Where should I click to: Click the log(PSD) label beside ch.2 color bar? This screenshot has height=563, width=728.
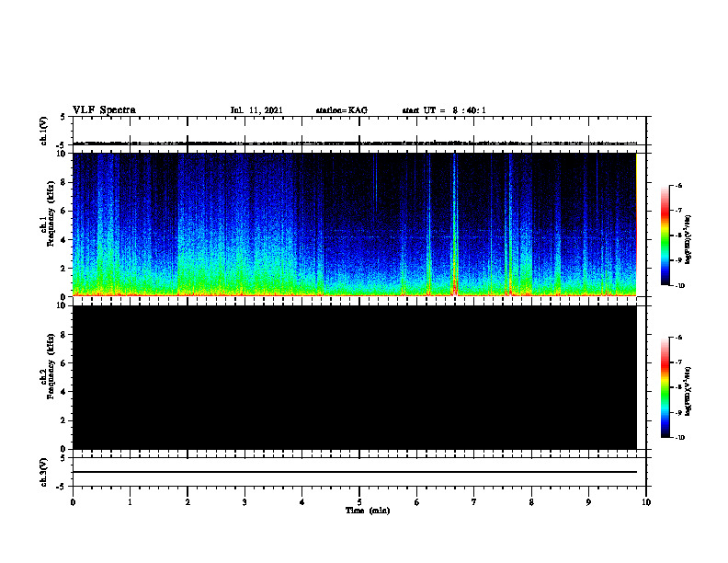click(688, 391)
